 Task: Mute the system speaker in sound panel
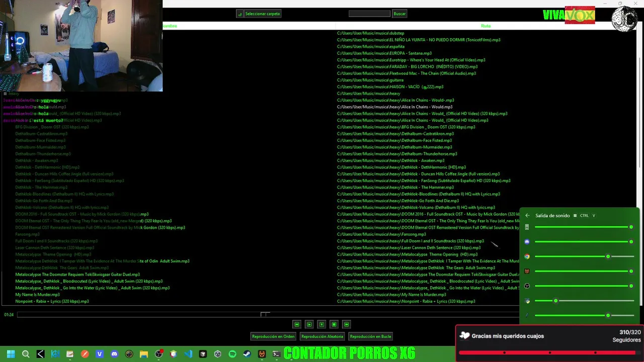(527, 227)
